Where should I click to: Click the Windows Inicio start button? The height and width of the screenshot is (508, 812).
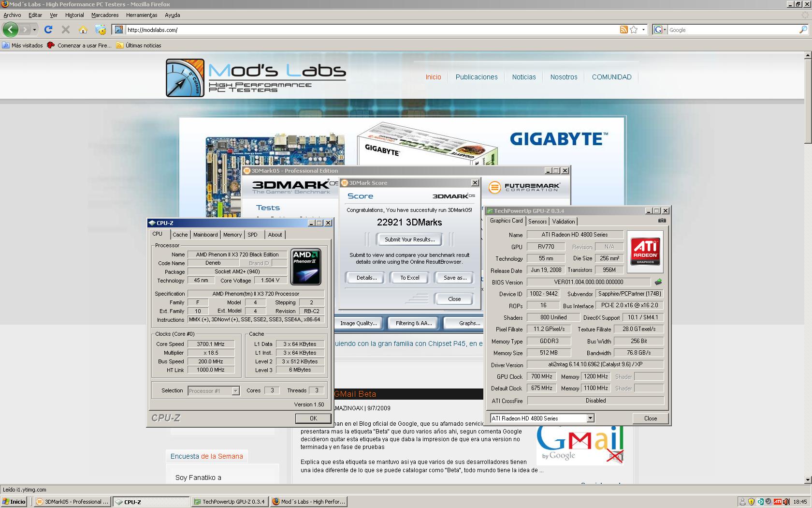pyautogui.click(x=14, y=502)
